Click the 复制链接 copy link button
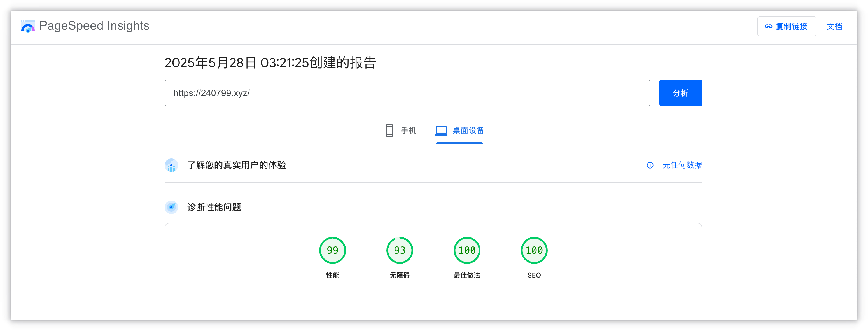The image size is (868, 331). tap(787, 26)
